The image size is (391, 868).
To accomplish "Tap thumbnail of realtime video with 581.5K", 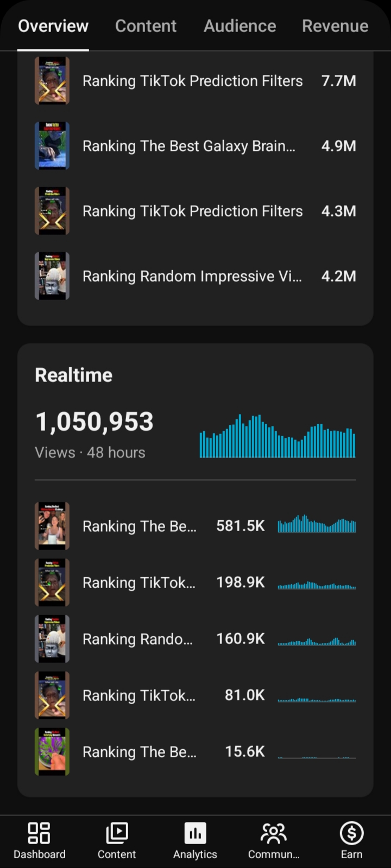I will click(x=52, y=526).
